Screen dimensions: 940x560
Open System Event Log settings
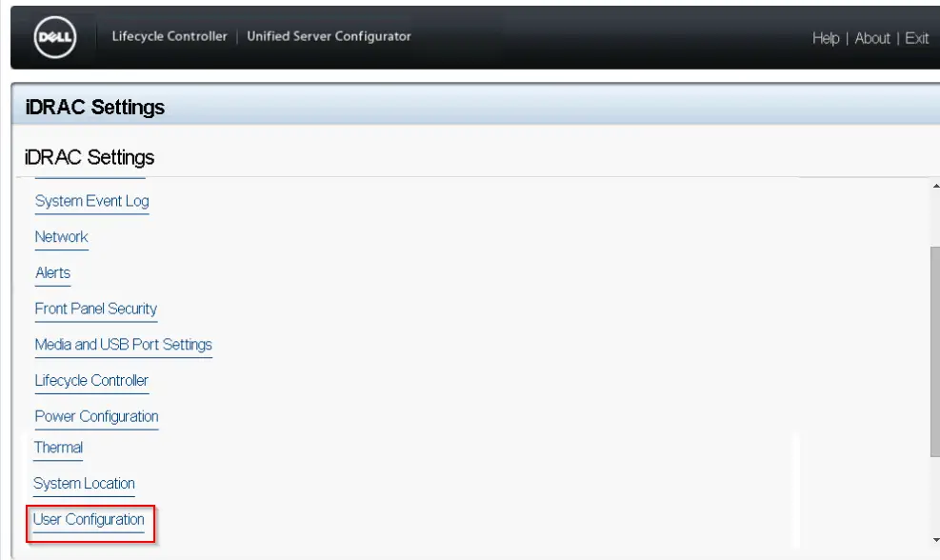pyautogui.click(x=91, y=201)
